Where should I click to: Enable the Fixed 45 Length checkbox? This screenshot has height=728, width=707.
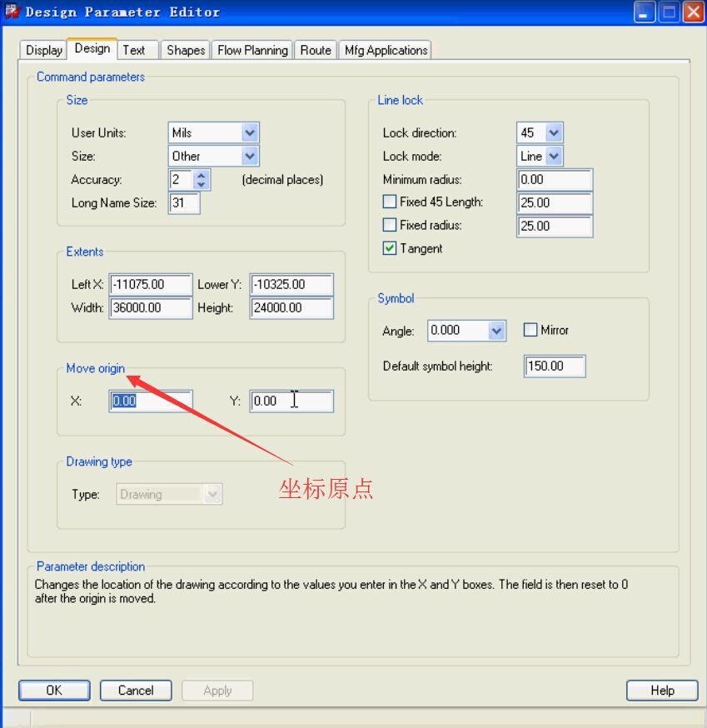click(x=390, y=202)
